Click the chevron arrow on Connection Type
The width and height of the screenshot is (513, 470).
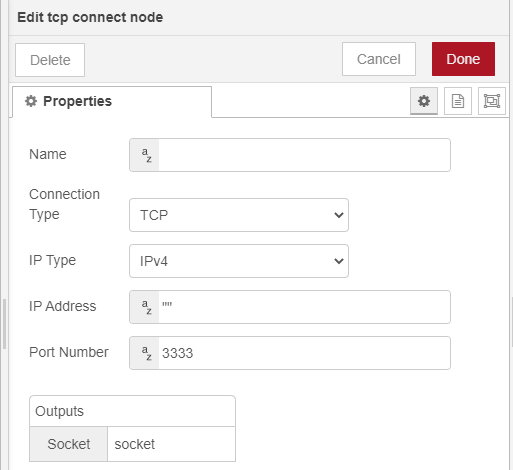(x=339, y=215)
